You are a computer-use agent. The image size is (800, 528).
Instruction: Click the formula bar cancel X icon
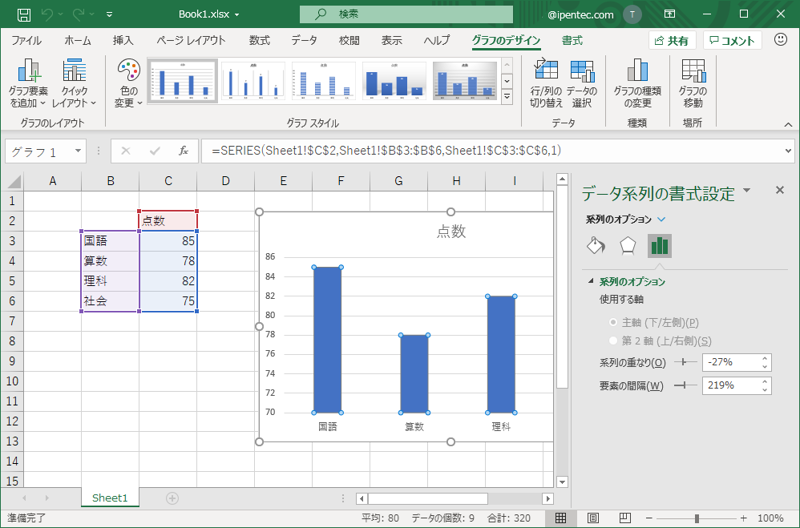[x=126, y=151]
